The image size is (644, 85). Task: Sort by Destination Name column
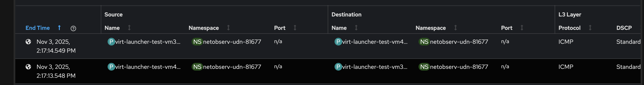(x=356, y=28)
